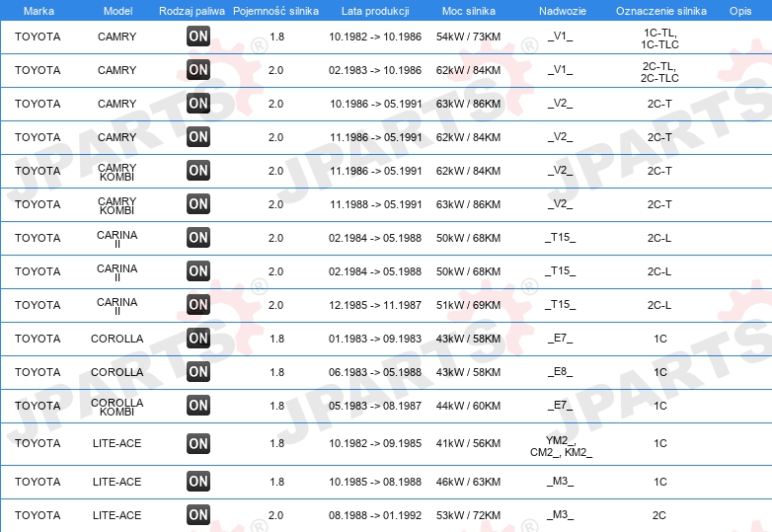
Task: Click production years 01.1983 -> 09.1983
Action: [x=375, y=339]
